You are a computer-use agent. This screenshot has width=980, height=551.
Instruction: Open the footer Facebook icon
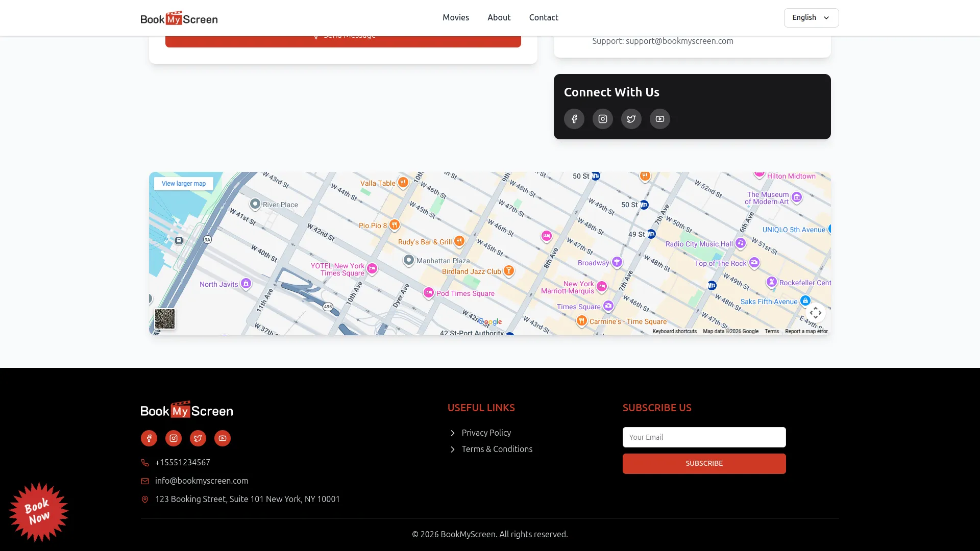149,438
